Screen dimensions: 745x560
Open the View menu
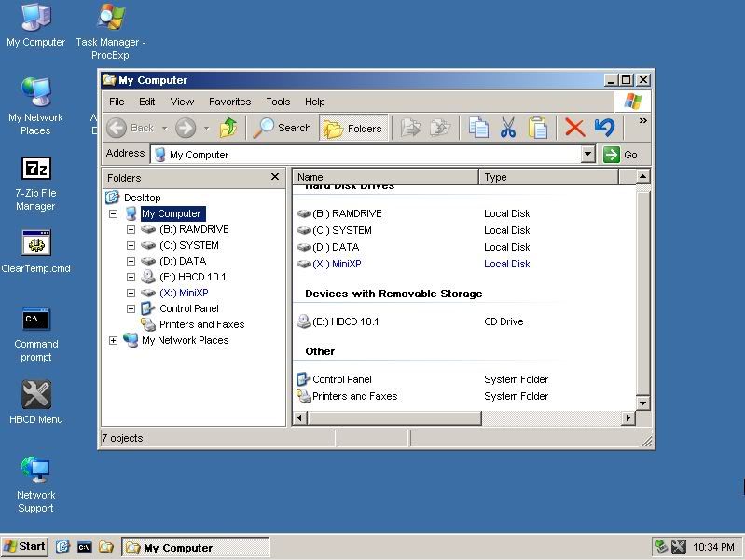182,102
